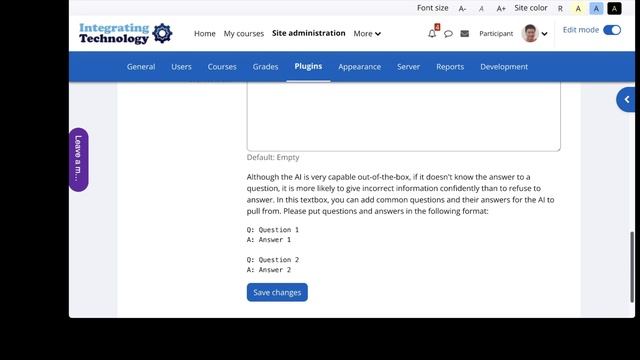Viewport: 640px width, 360px height.
Task: Select the blue site color swatch
Action: point(596,9)
